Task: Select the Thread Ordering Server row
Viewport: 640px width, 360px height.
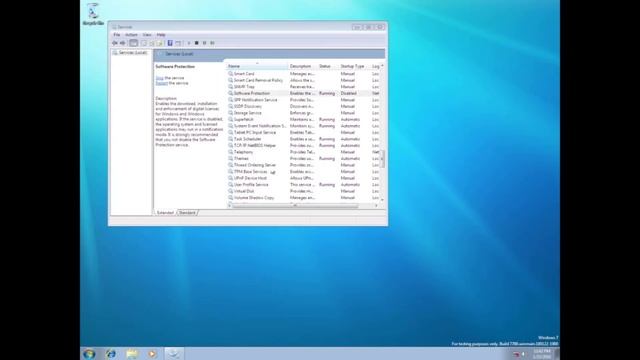Action: 303,165
